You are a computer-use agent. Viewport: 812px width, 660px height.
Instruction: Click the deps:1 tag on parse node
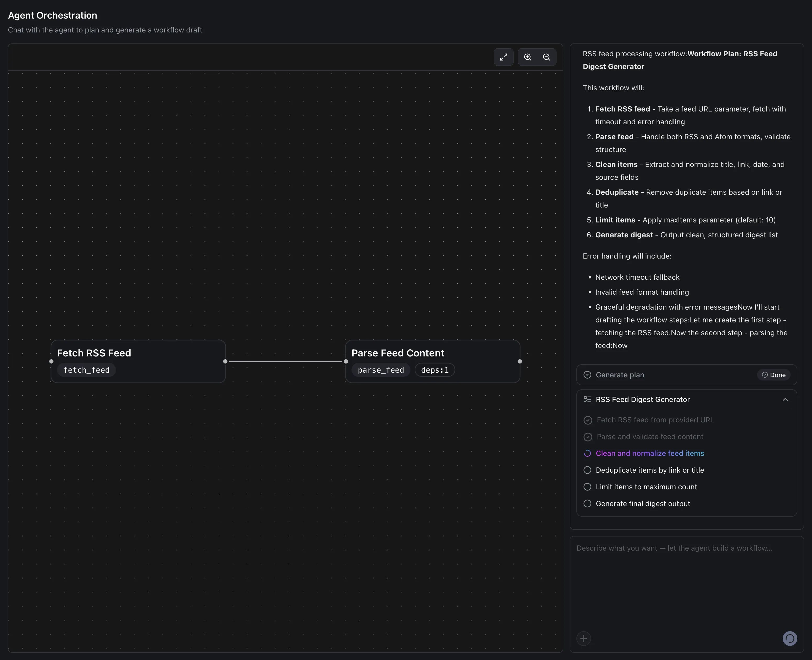click(434, 370)
